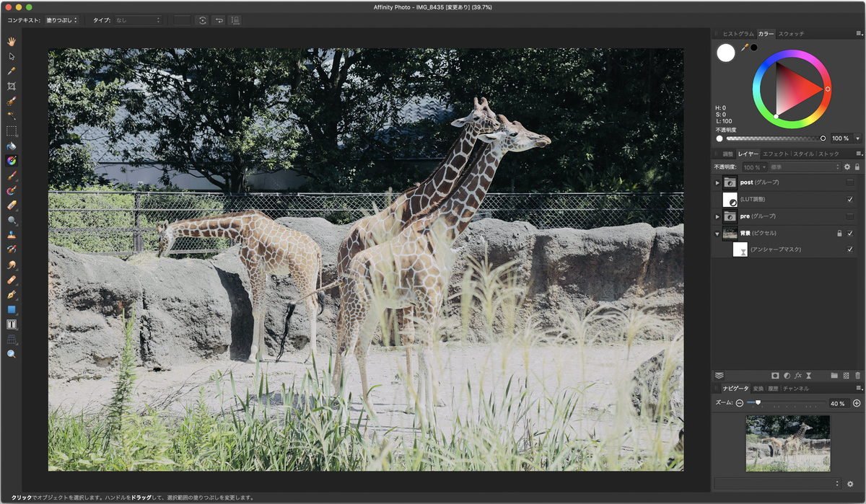Add a mask layer from Layers footer
Screen dimensions: 866x504
pyautogui.click(x=775, y=376)
